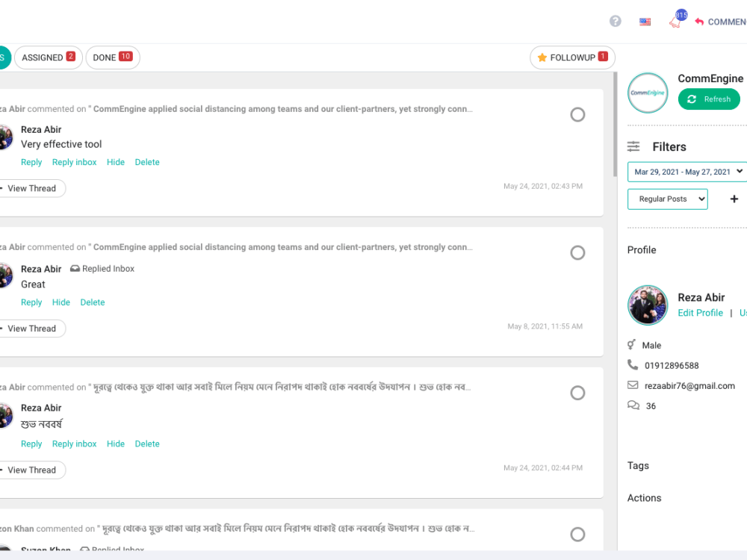Viewport: 747px width, 560px height.
Task: Click the CommEngine page logo
Action: pyautogui.click(x=648, y=93)
